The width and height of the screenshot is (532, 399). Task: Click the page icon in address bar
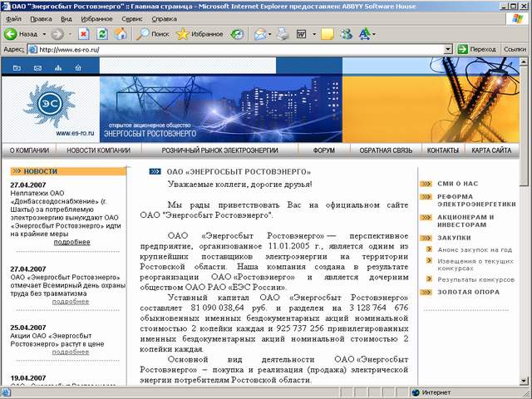pyautogui.click(x=32, y=50)
